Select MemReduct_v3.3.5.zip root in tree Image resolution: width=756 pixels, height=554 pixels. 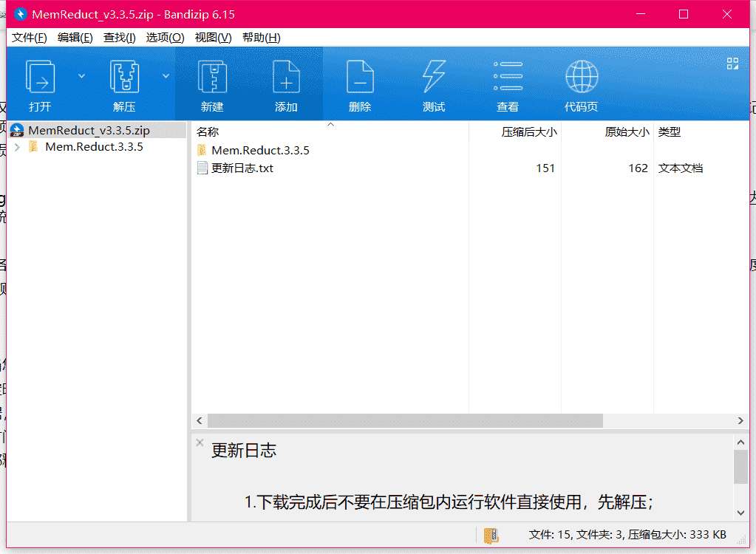pos(89,130)
